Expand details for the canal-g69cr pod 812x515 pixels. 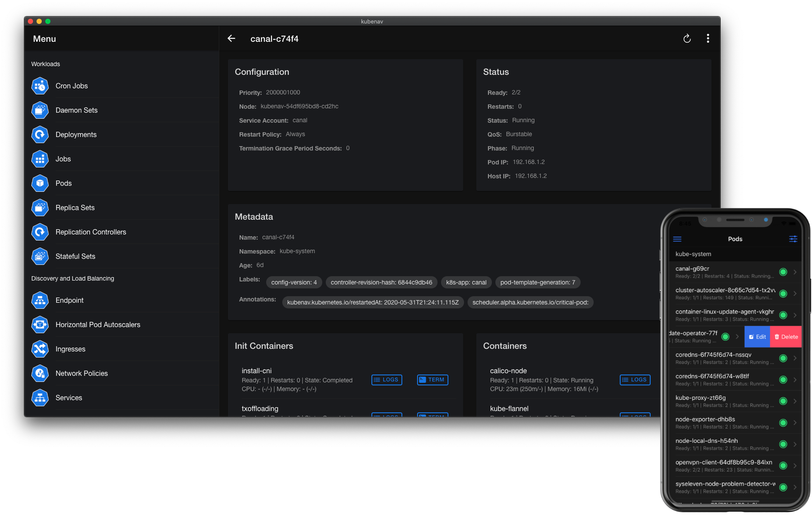tap(795, 272)
